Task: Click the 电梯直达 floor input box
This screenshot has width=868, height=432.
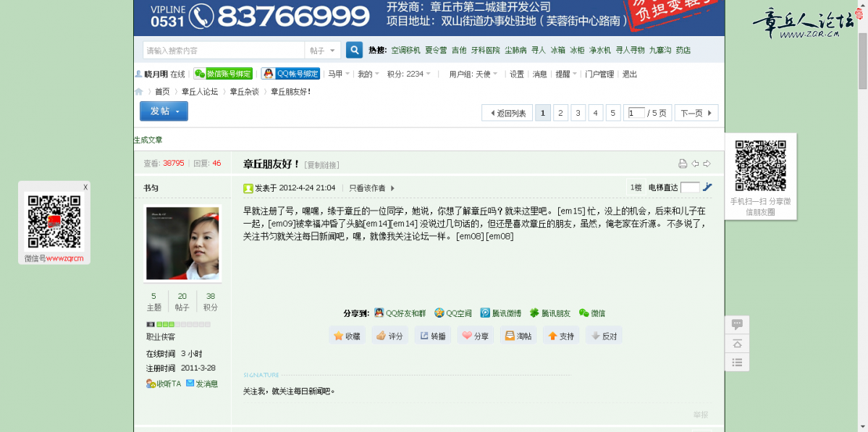Action: [690, 187]
